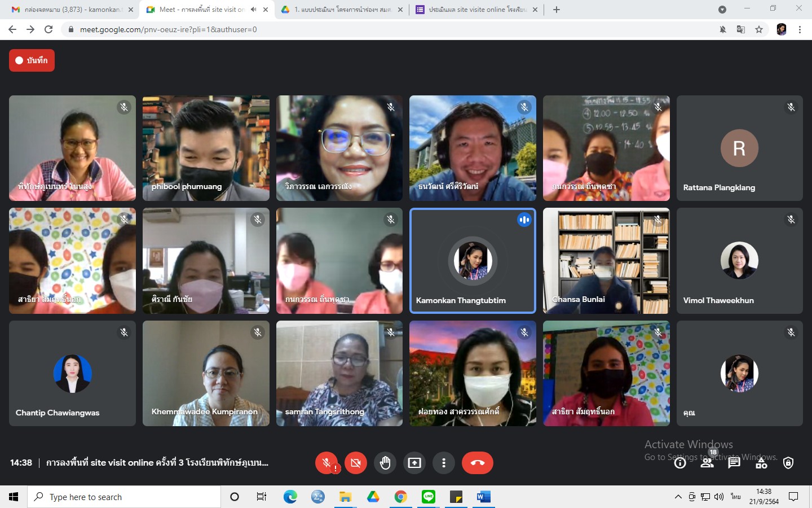Open host controls shield icon
The width and height of the screenshot is (812, 508).
pos(788,463)
